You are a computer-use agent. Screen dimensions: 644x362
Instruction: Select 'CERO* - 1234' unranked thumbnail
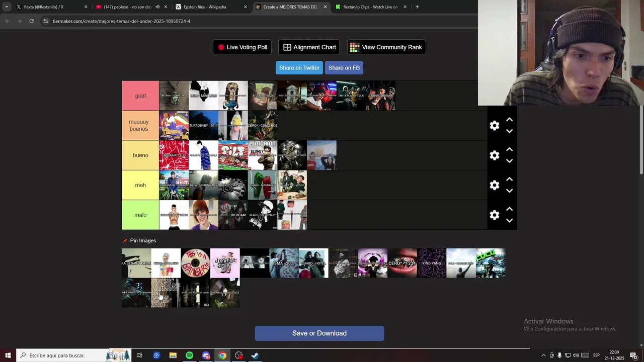402,263
